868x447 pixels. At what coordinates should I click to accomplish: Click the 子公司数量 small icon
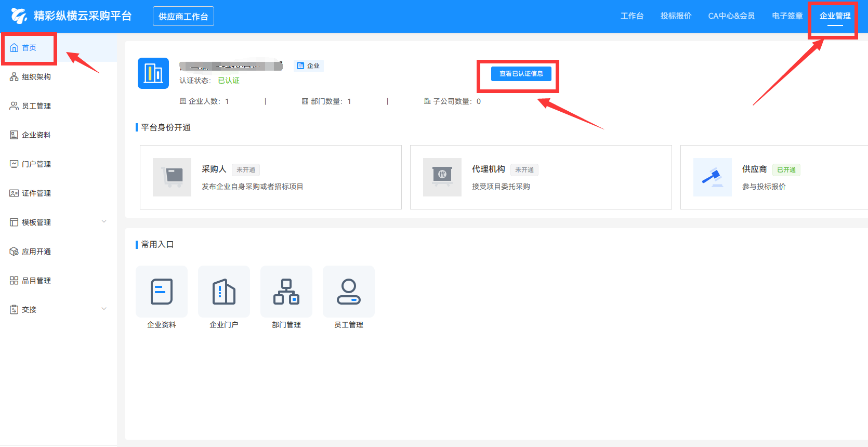427,101
